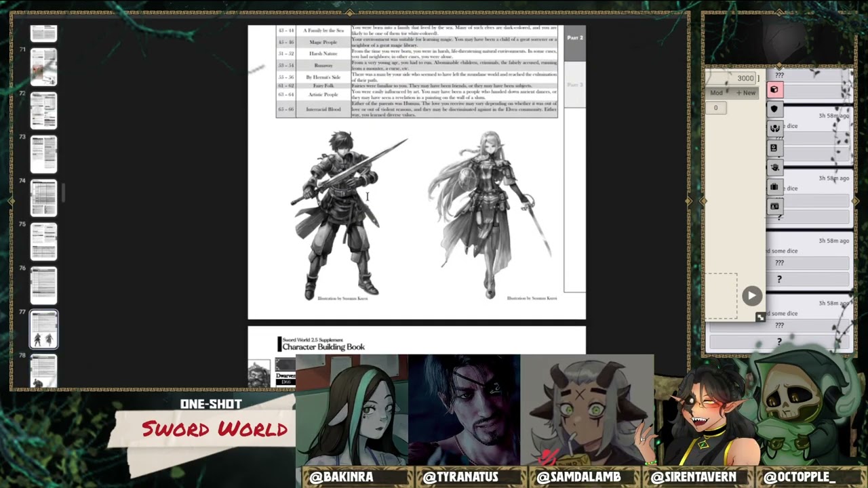Open page 73 thumbnail
Image resolution: width=868 pixels, height=488 pixels.
click(43, 154)
